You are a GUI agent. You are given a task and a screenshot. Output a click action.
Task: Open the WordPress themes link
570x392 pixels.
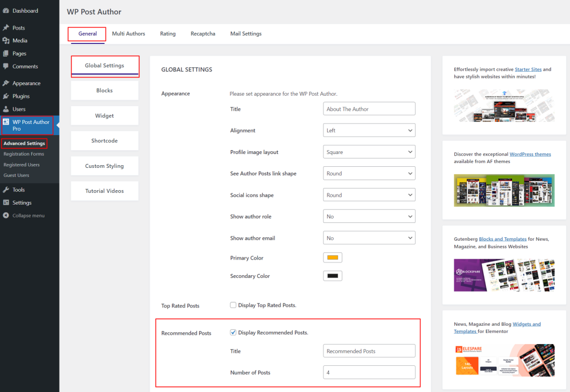click(x=530, y=154)
